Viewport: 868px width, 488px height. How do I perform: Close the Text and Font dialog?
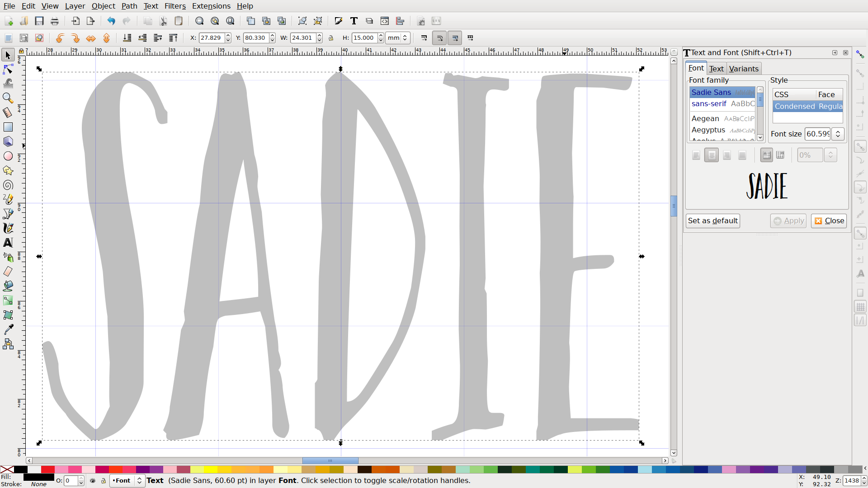[829, 221]
